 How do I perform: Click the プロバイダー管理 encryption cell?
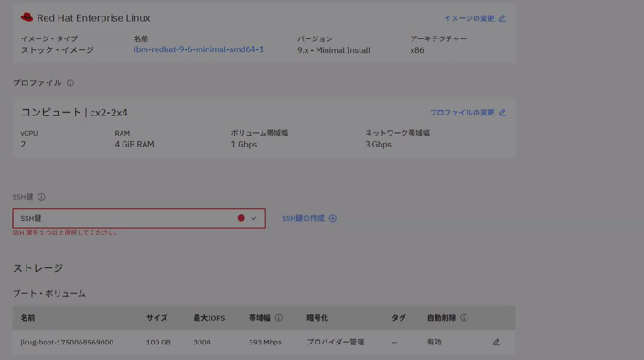(x=336, y=342)
